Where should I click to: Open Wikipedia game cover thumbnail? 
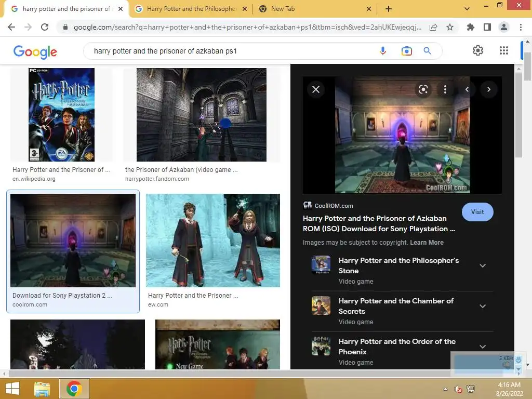[61, 115]
